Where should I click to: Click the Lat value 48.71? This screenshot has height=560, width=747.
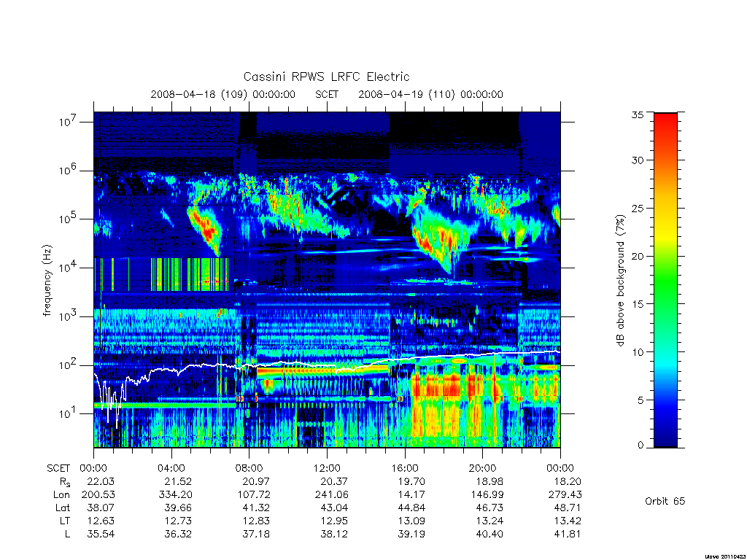(x=568, y=508)
